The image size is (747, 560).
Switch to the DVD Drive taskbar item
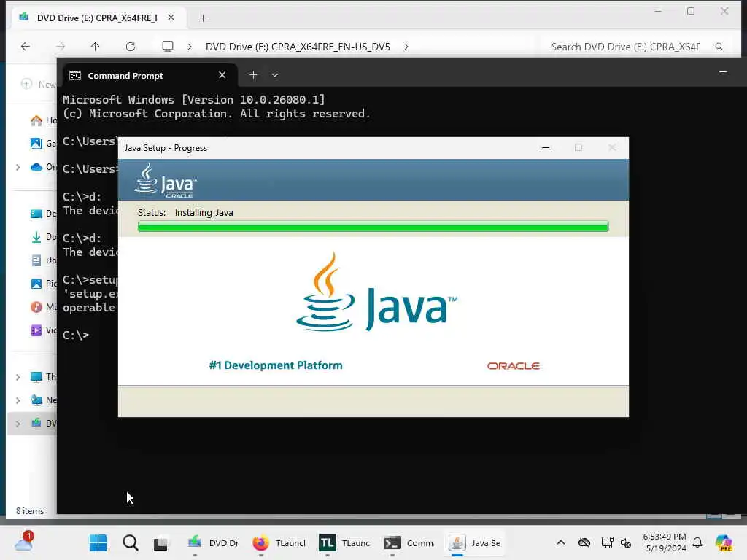pos(213,542)
